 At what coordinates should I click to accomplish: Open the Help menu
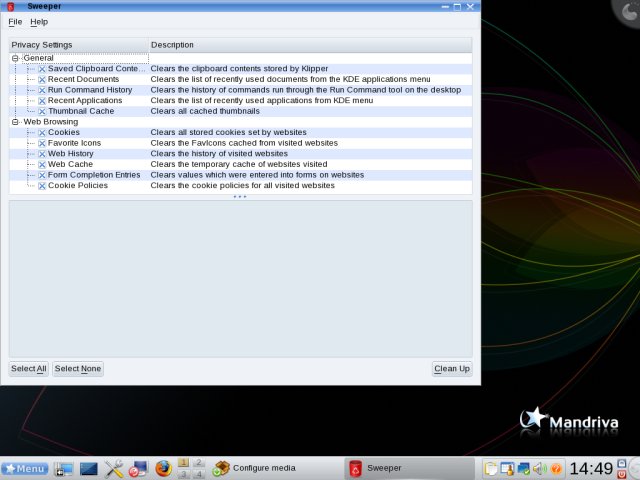pos(39,22)
